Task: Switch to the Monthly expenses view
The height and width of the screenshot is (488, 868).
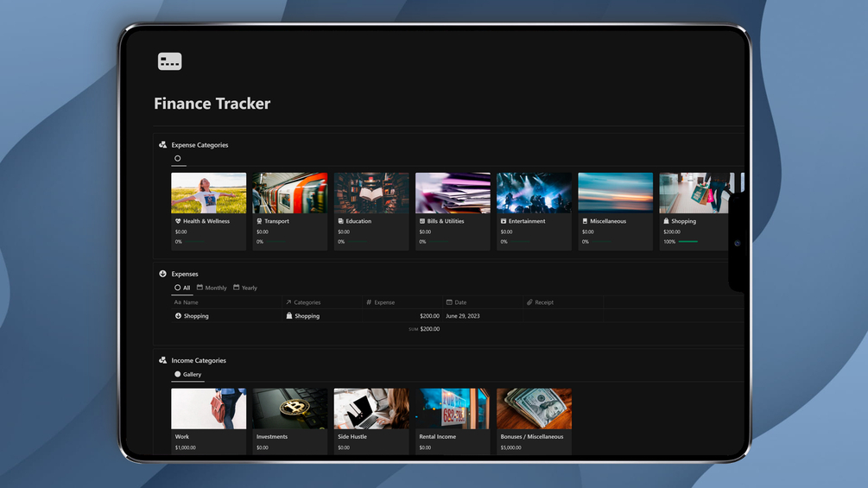Action: [x=212, y=288]
